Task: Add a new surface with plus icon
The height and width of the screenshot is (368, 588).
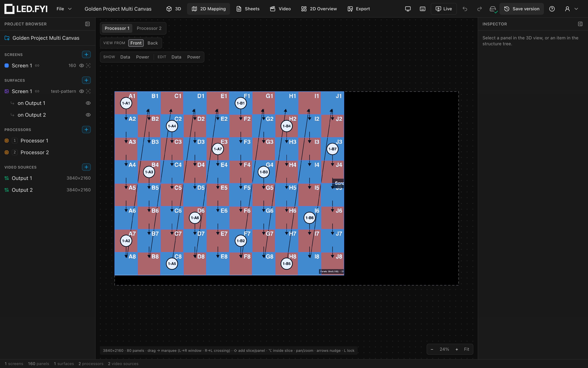Action: [x=86, y=80]
